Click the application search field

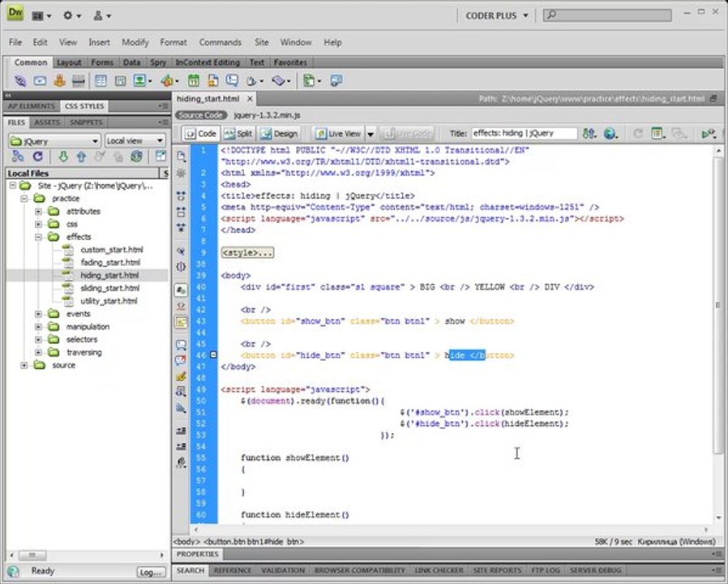pos(607,15)
